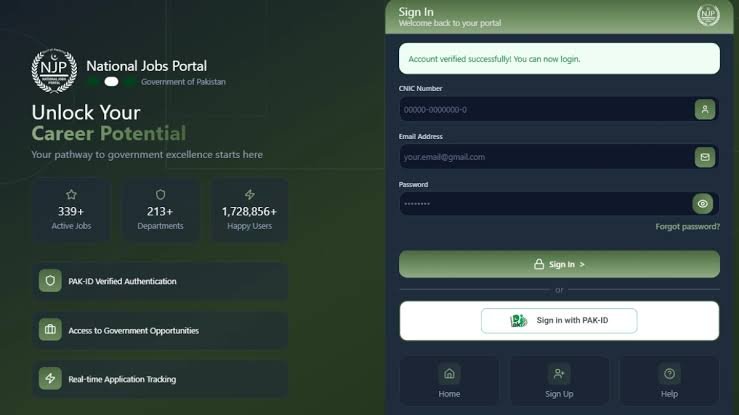The width and height of the screenshot is (739, 415).
Task: Select Access to Government Opportunities text
Action: 133,331
